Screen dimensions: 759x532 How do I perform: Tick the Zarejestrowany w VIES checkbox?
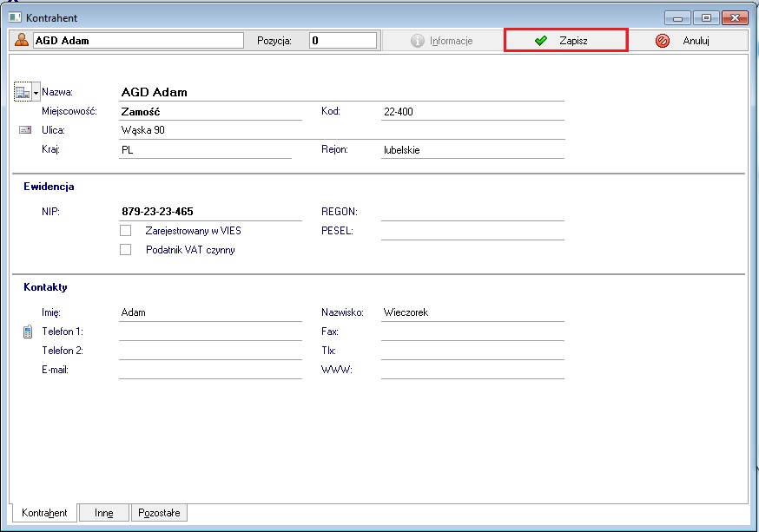tap(125, 230)
